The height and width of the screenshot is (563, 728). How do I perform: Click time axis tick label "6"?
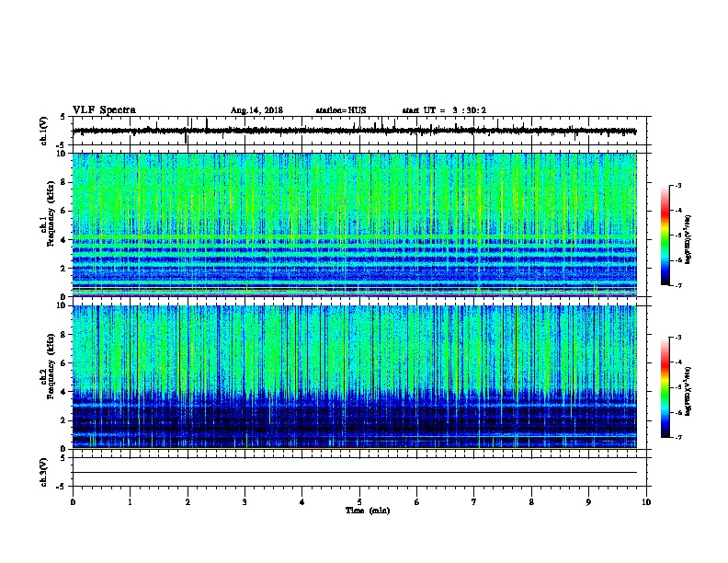tap(417, 502)
